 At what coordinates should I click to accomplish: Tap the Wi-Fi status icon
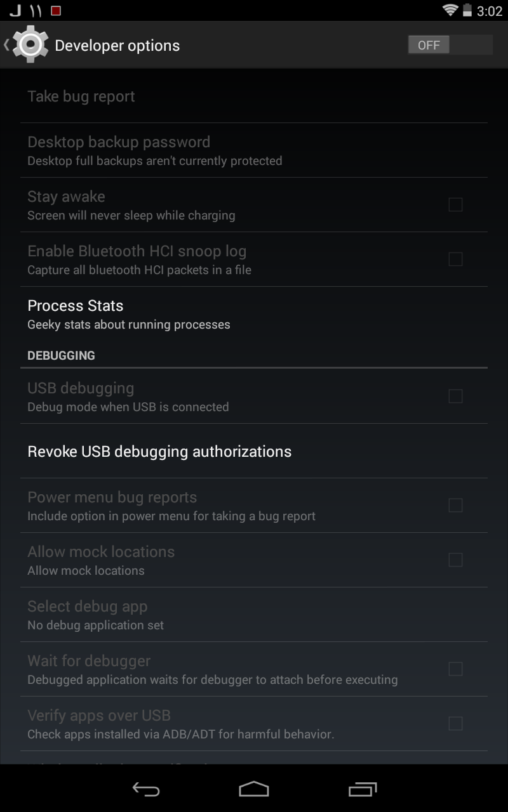450,10
